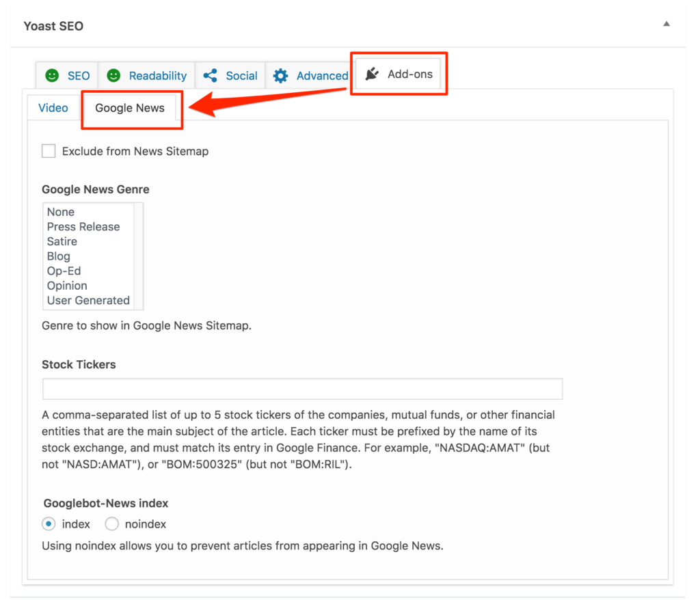Viewport: 700px width, 600px height.
Task: Click the plug icon on Add-ons tab
Action: point(372,74)
